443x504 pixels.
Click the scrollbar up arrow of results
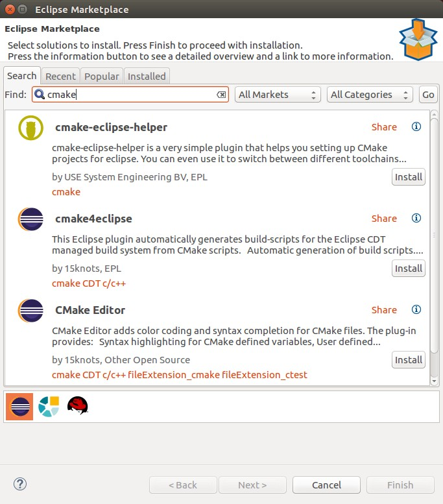[x=434, y=114]
